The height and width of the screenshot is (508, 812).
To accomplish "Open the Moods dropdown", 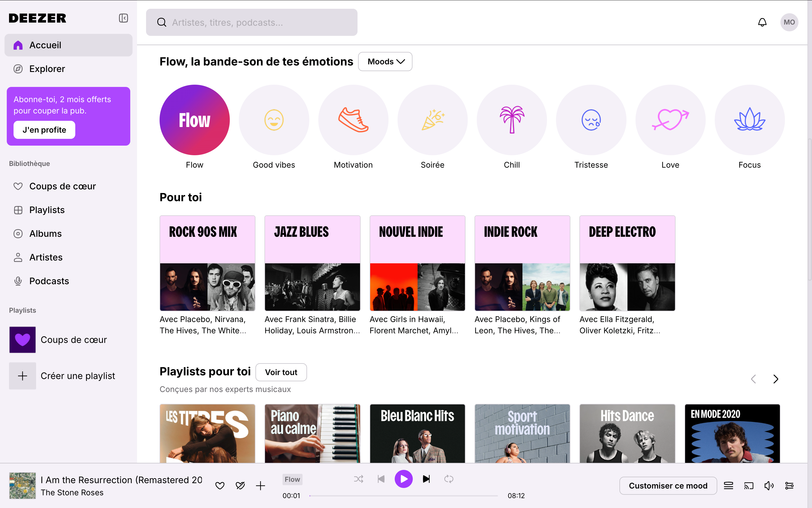I will (385, 62).
